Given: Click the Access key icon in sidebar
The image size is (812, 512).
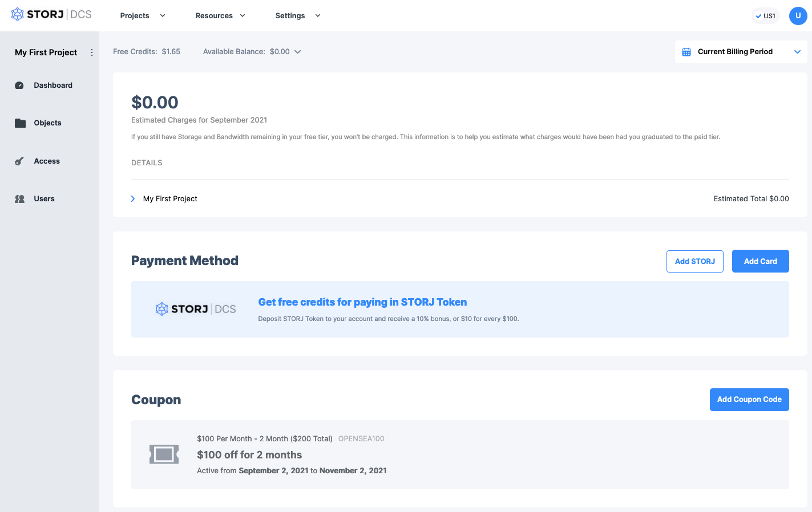Looking at the screenshot, I should (x=19, y=161).
